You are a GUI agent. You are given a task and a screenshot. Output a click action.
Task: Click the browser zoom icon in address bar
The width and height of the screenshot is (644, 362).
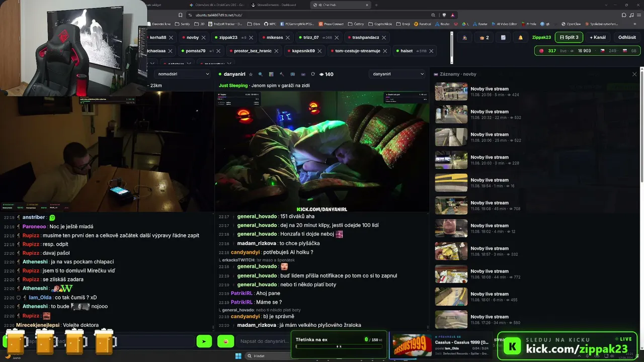[x=433, y=15]
